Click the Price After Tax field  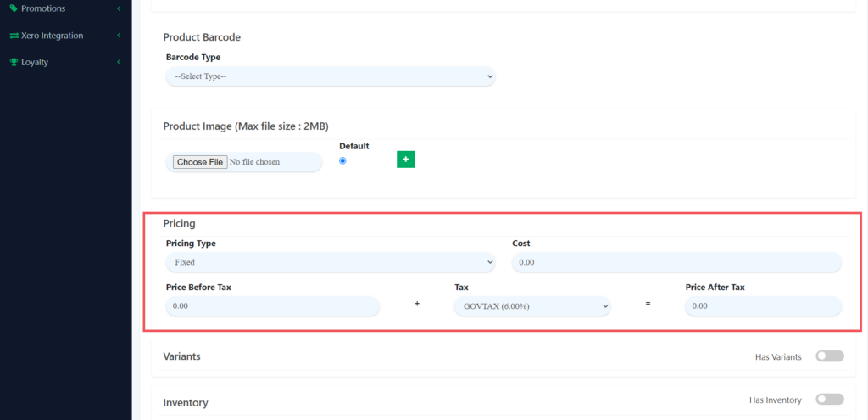point(763,305)
